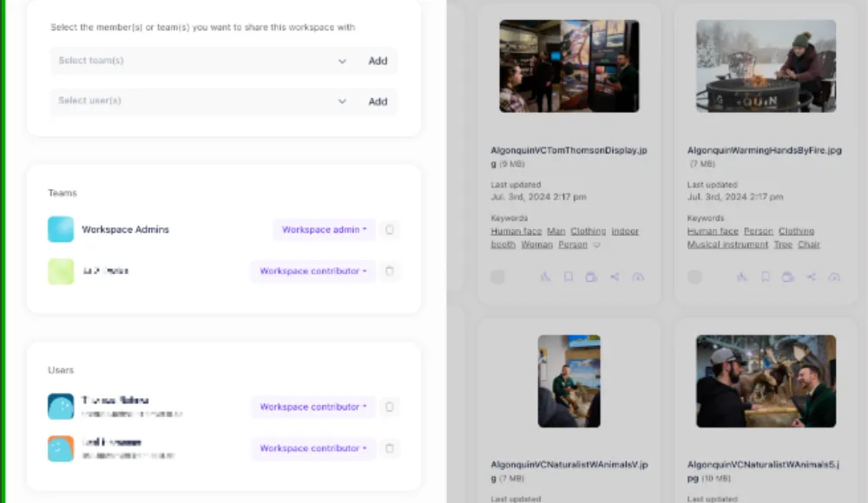
Task: Remove the orange-avatar user with trash icon
Action: 389,448
